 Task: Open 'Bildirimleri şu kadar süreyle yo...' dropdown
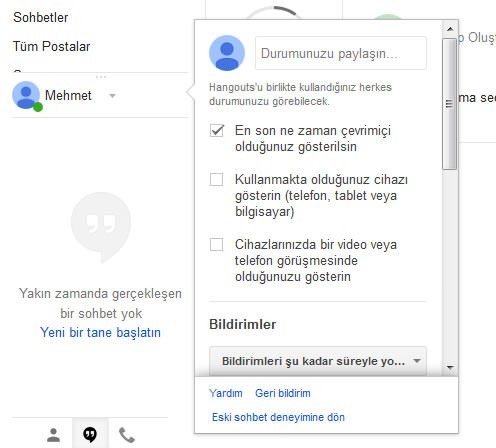[317, 361]
